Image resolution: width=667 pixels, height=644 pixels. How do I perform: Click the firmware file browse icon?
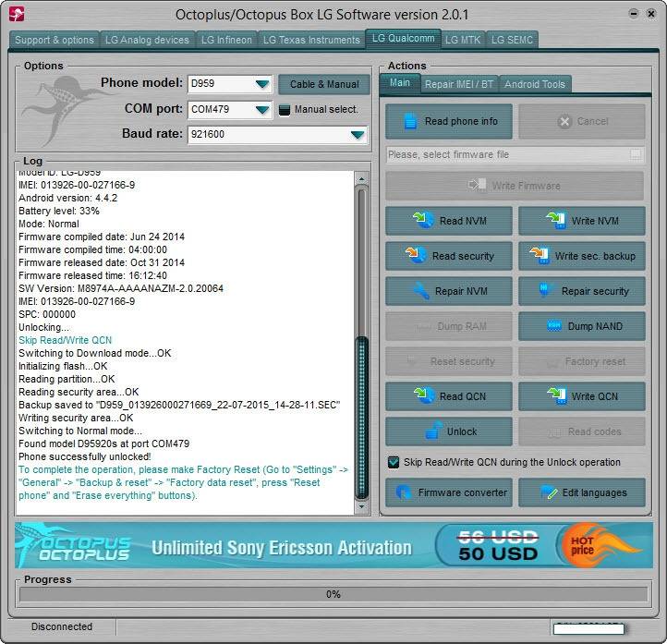point(635,154)
